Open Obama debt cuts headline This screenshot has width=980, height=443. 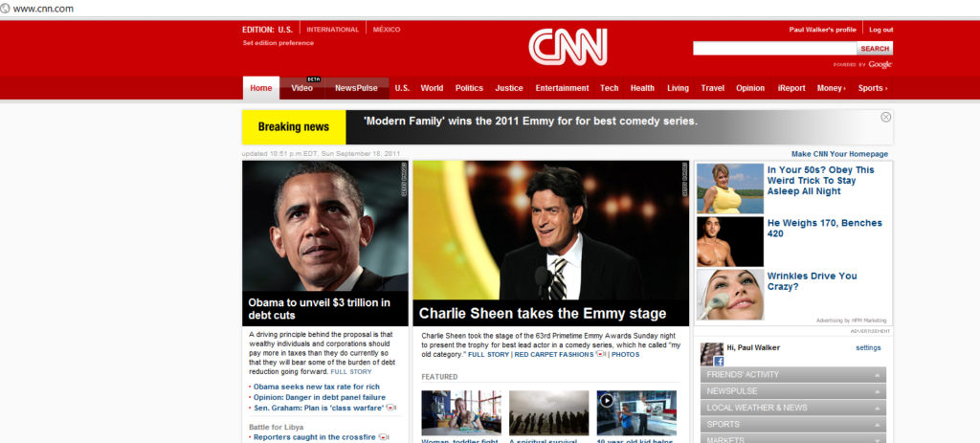click(319, 309)
